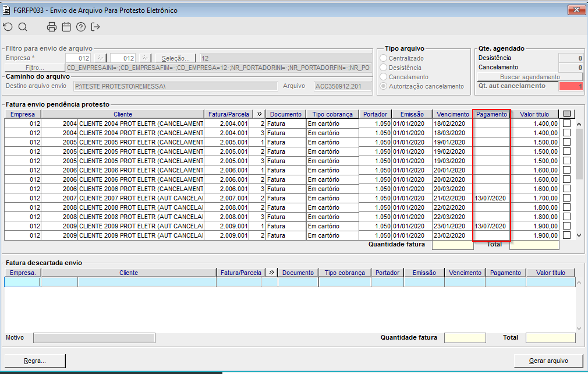Click the Cliente column header in pending grid
This screenshot has height=374, width=588.
tap(123, 114)
